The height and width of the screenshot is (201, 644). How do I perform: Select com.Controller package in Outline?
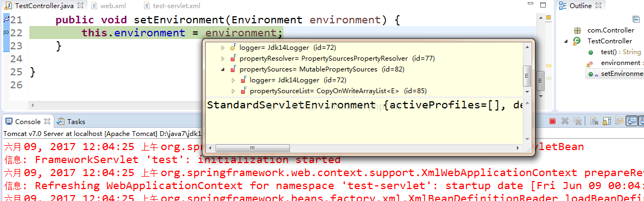point(611,30)
